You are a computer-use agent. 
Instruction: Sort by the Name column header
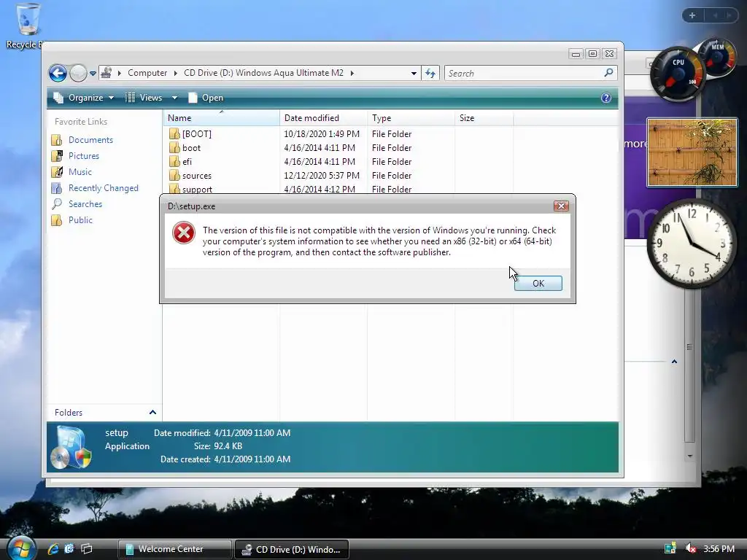click(x=222, y=117)
